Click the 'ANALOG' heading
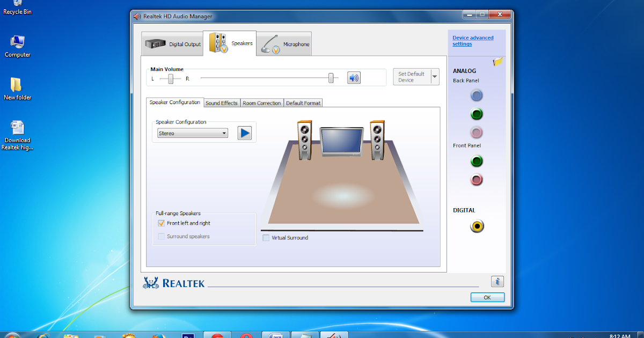 [x=464, y=71]
